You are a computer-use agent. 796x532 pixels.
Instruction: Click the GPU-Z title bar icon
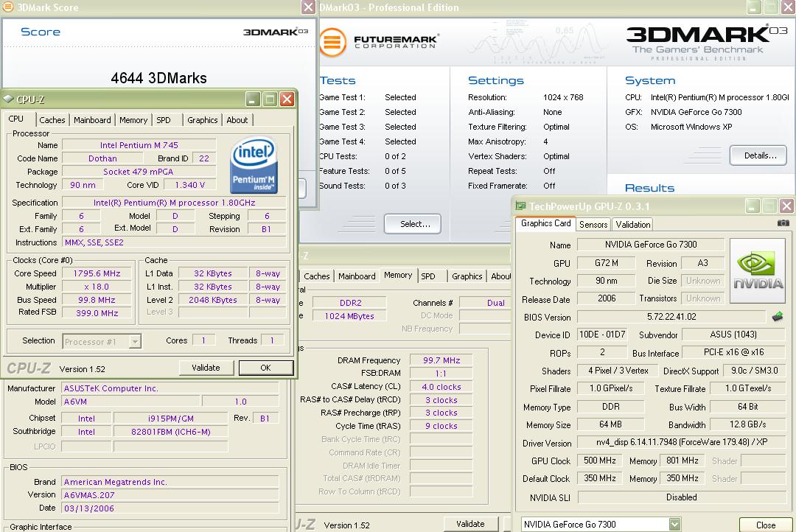pyautogui.click(x=520, y=206)
